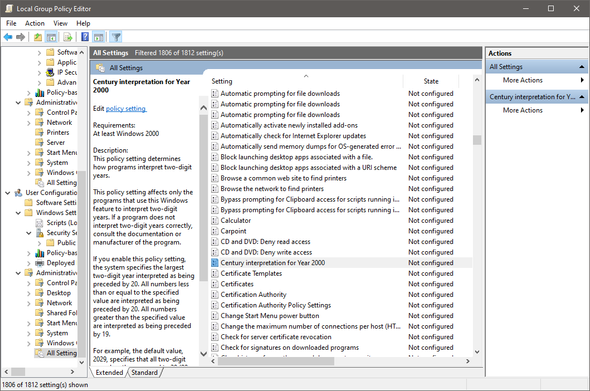The height and width of the screenshot is (391, 590).
Task: Collapse Century interpretation section in Actions pane
Action: pos(582,97)
